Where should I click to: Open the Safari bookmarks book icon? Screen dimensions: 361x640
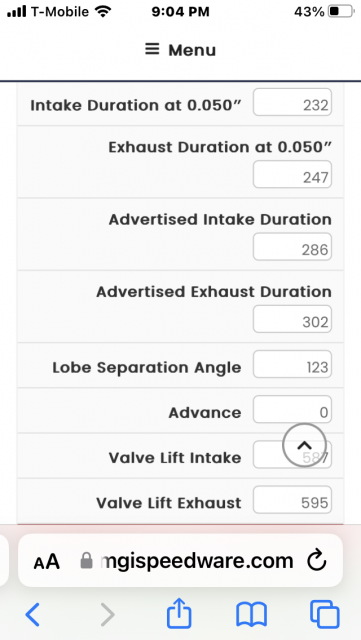coord(252,615)
